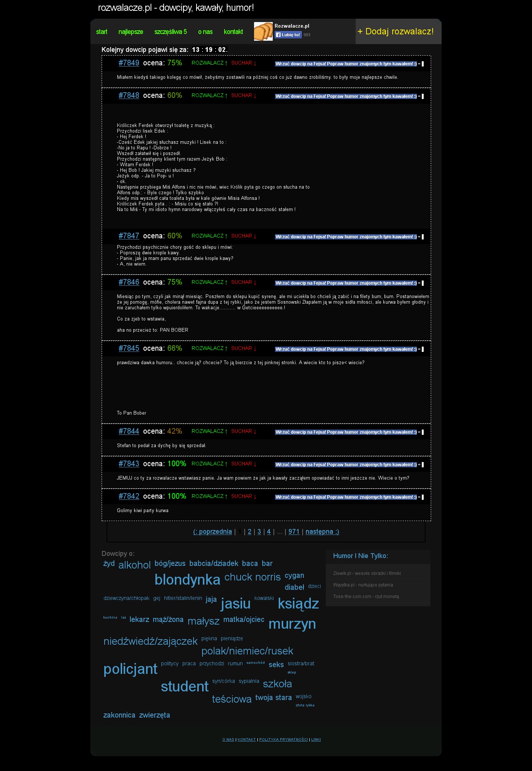Share joke #7847 on Facebook banner
Screen dimensions: 532x771
(x=346, y=237)
